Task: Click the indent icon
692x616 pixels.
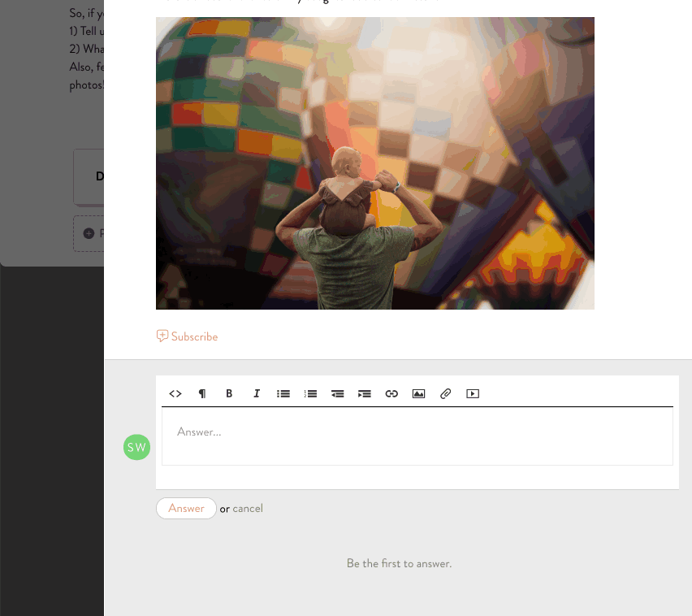Action: [x=365, y=393]
